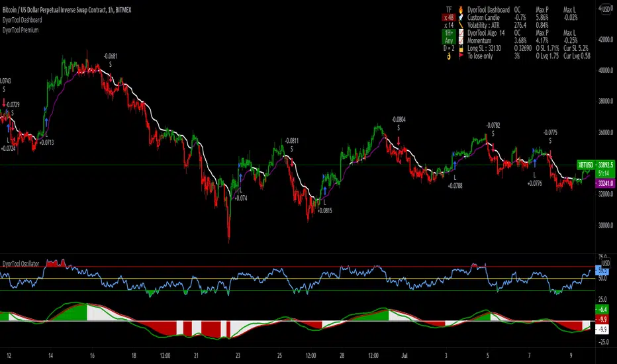The image size is (617, 364).
Task: Click the x 14 cell in the dashboard
Action: [449, 25]
